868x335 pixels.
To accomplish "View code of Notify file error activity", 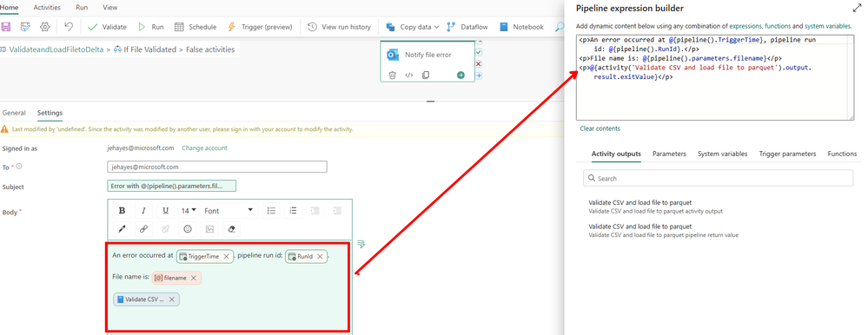I will click(409, 76).
